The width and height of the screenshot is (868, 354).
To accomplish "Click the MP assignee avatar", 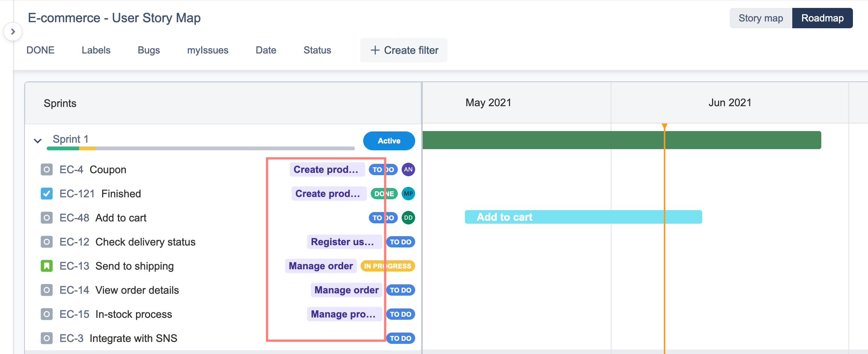I will coord(408,194).
